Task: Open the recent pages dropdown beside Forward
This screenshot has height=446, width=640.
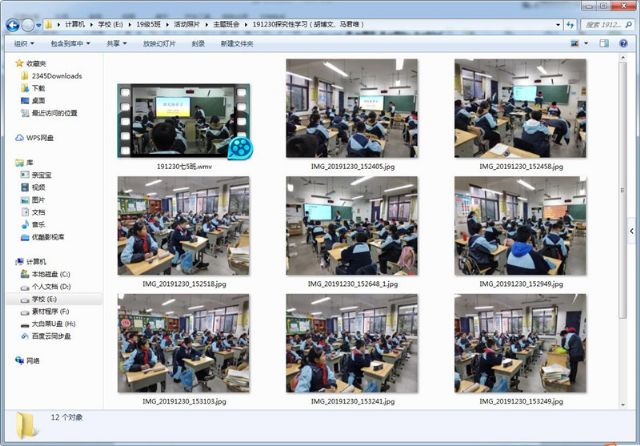Action: tap(39, 25)
